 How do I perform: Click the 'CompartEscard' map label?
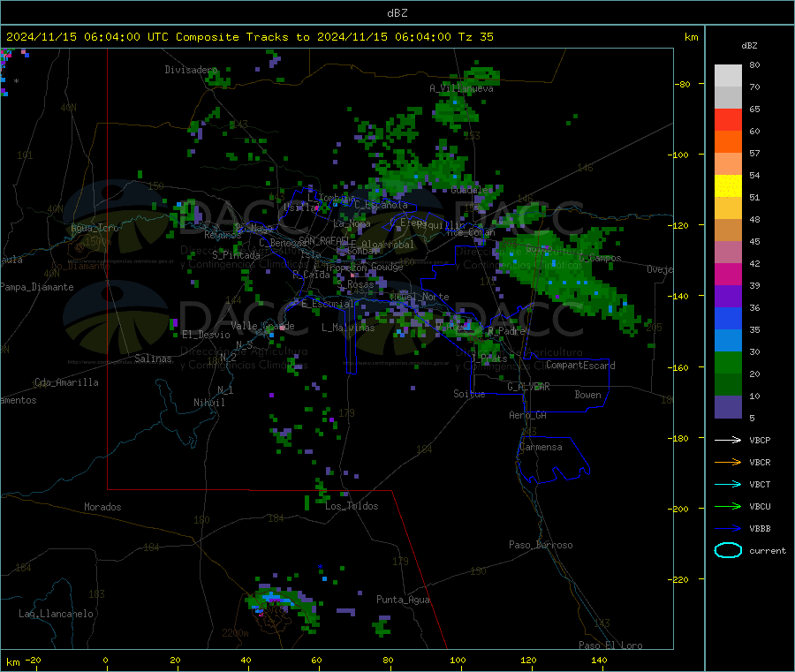(580, 366)
